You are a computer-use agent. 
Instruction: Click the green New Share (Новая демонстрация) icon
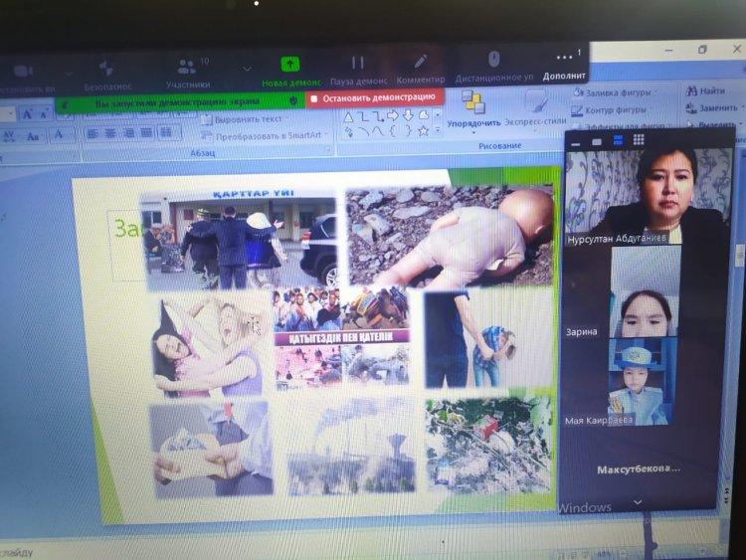[289, 64]
